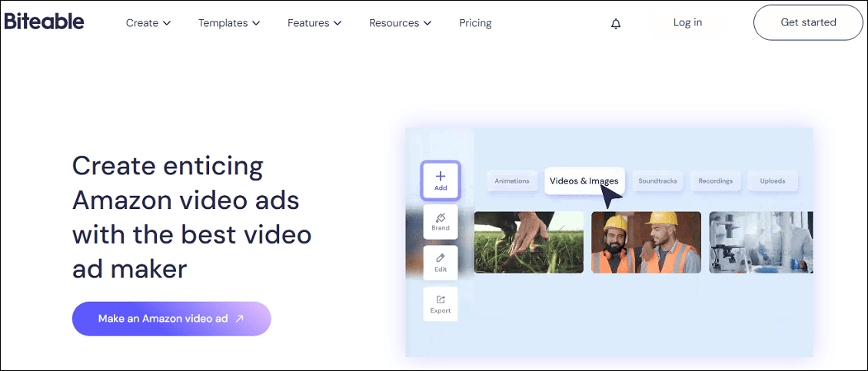
Task: Expand the Resources dropdown menu
Action: point(401,23)
